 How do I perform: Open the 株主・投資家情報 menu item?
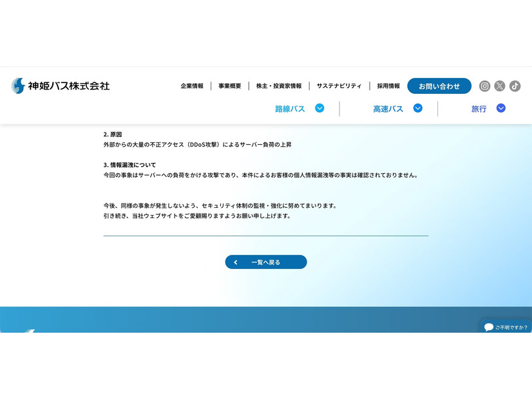pos(279,86)
